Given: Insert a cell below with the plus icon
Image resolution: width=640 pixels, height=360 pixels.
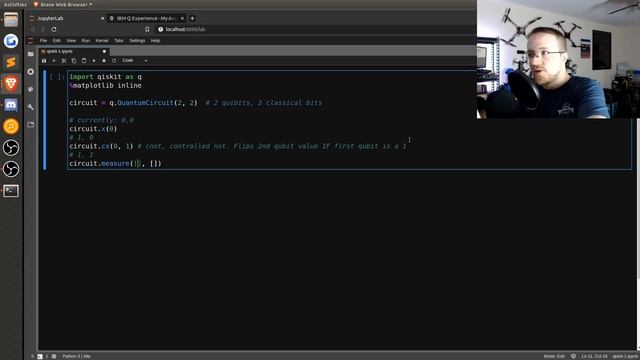Looking at the screenshot, I should click(x=54, y=60).
